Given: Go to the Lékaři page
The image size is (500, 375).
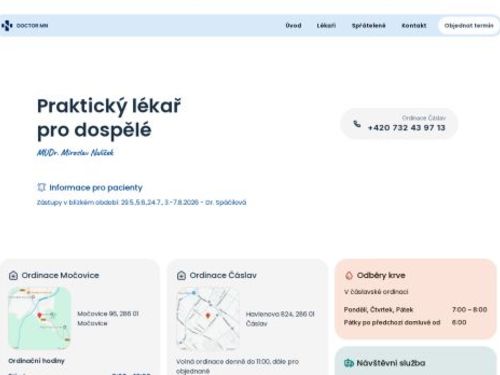Looking at the screenshot, I should (x=326, y=26).
